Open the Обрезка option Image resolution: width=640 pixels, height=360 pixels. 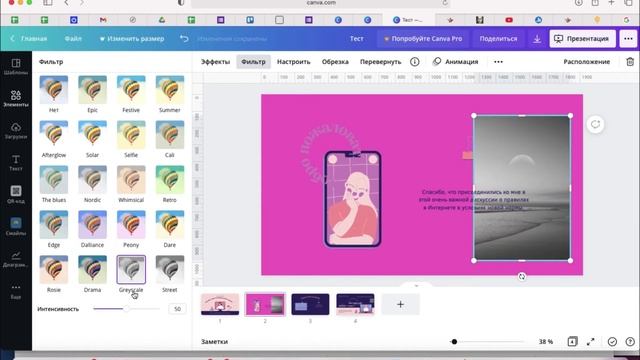pyautogui.click(x=335, y=62)
